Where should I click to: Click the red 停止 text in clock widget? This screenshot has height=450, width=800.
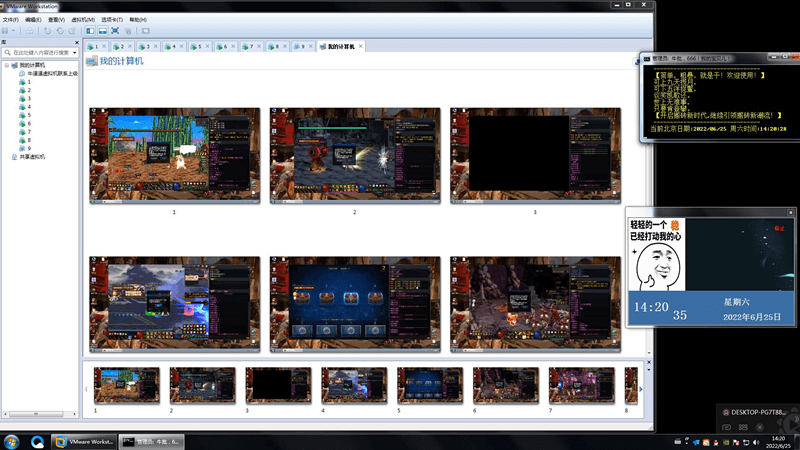[780, 228]
